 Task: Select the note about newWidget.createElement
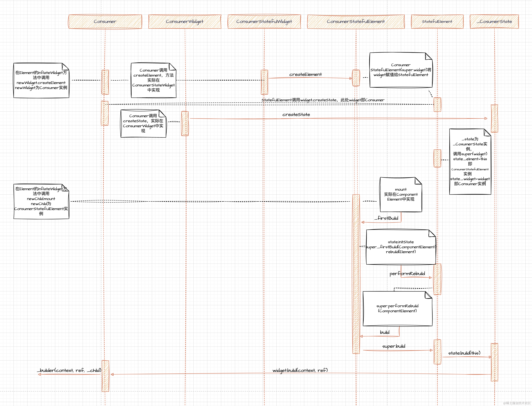tap(41, 80)
